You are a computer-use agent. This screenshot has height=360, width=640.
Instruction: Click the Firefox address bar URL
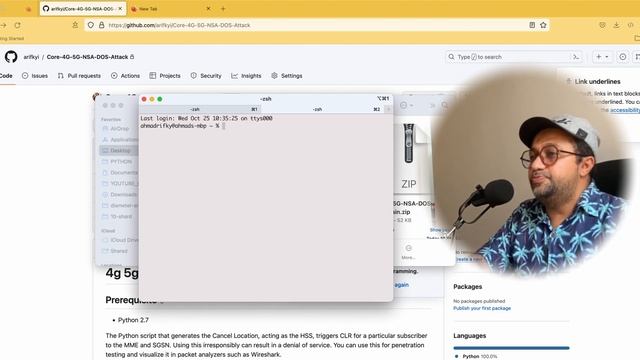[x=179, y=25]
